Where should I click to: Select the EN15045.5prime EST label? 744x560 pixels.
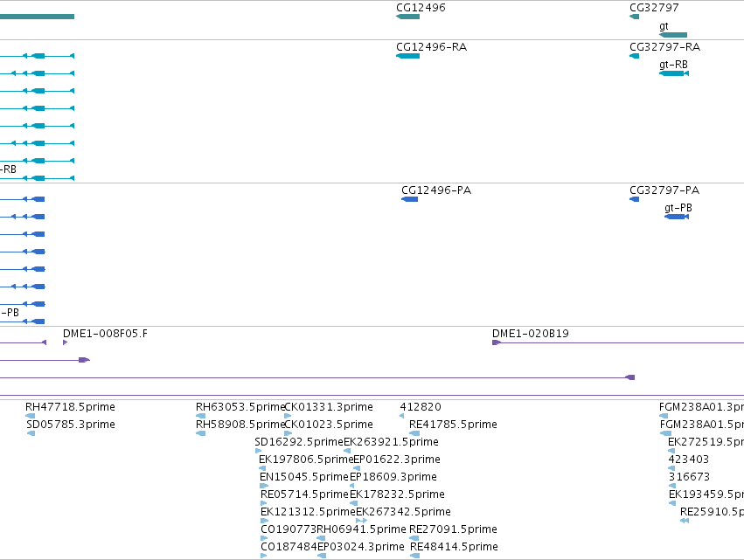point(304,477)
